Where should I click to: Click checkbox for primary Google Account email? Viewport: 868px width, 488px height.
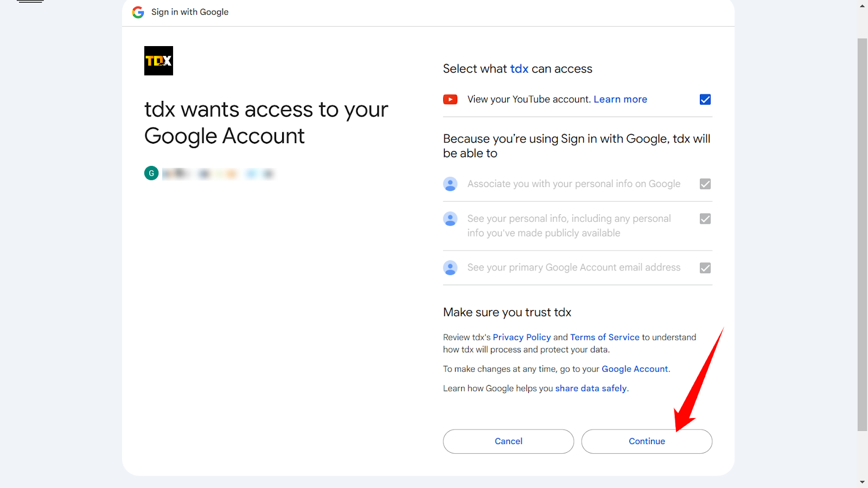(705, 268)
